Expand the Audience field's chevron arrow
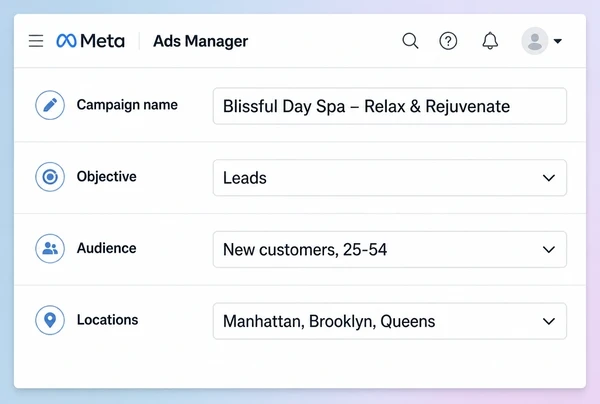This screenshot has height=404, width=600. click(x=549, y=249)
